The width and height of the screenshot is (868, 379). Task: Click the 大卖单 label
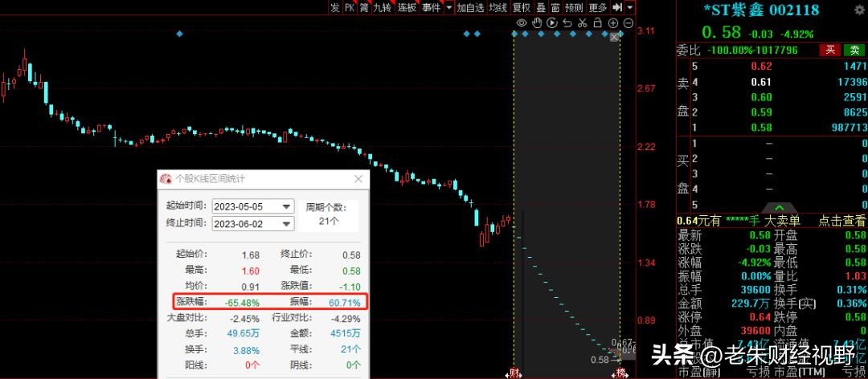[782, 221]
